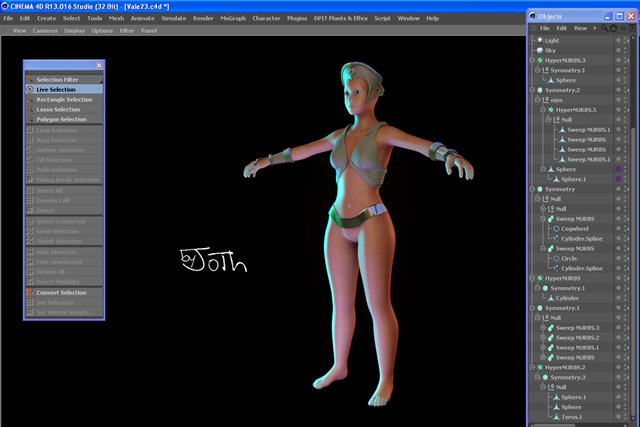Click the Torus.1 object icon
This screenshot has height=427, width=640.
click(556, 417)
